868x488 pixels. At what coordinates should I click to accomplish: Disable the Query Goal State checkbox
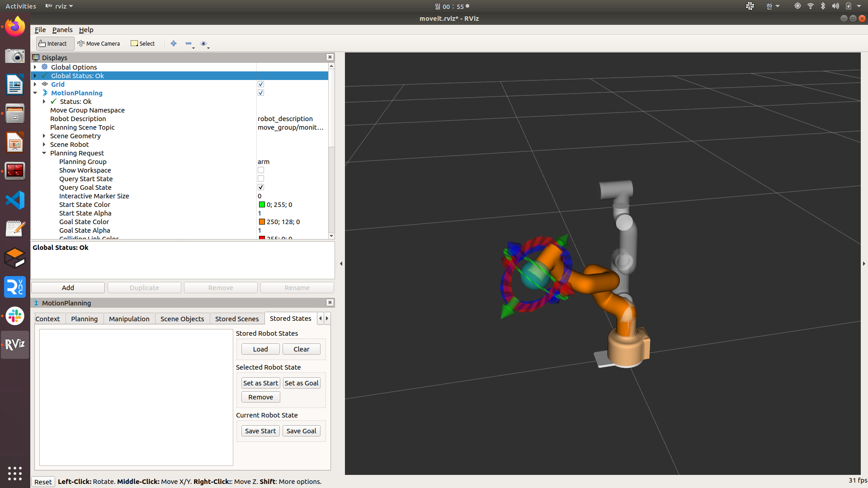point(261,187)
